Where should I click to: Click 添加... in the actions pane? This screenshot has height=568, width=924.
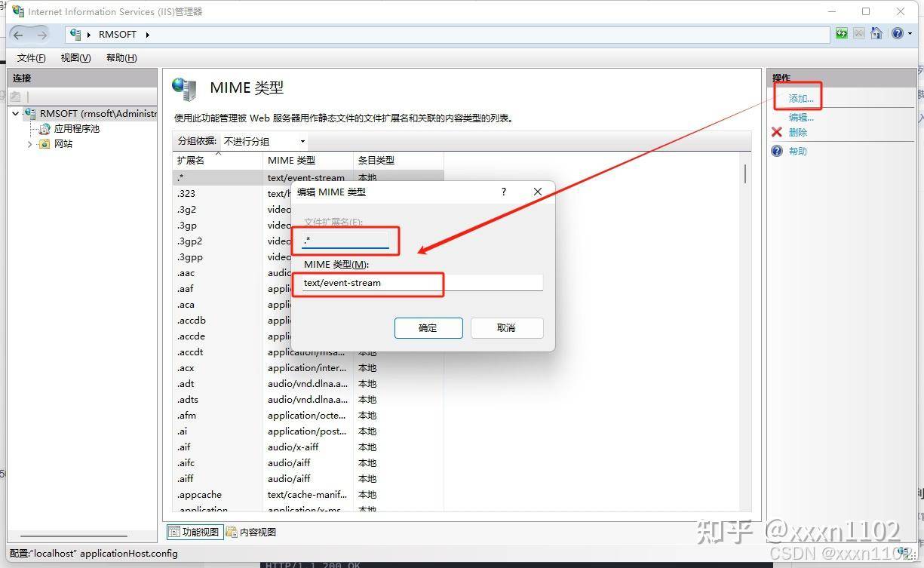click(x=801, y=99)
